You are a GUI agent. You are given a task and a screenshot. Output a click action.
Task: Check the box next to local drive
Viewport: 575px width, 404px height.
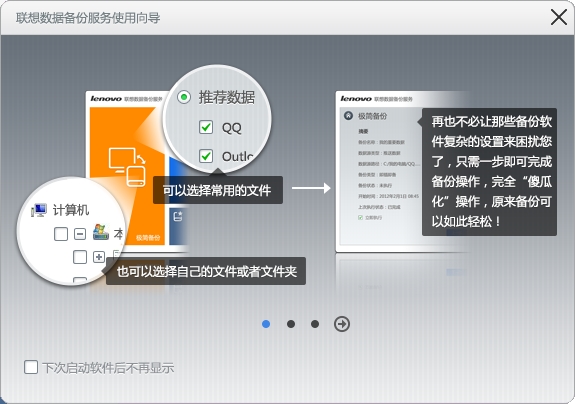(x=61, y=234)
